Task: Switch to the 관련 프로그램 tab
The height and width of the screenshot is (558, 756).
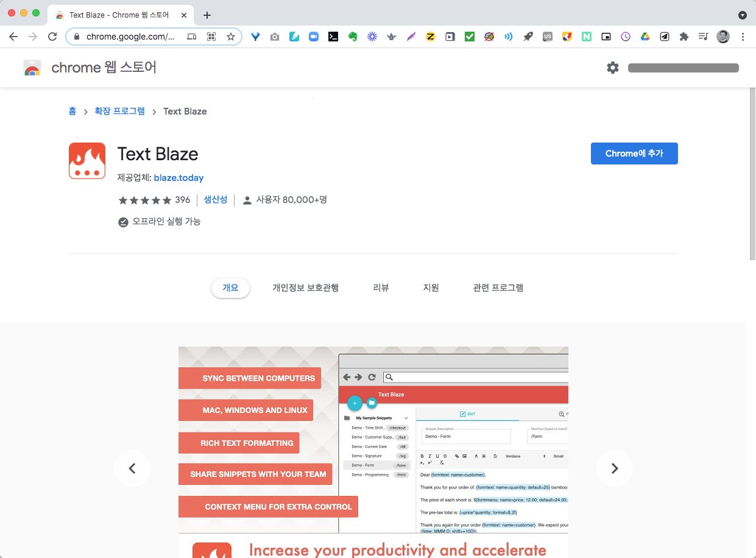Action: pyautogui.click(x=498, y=288)
